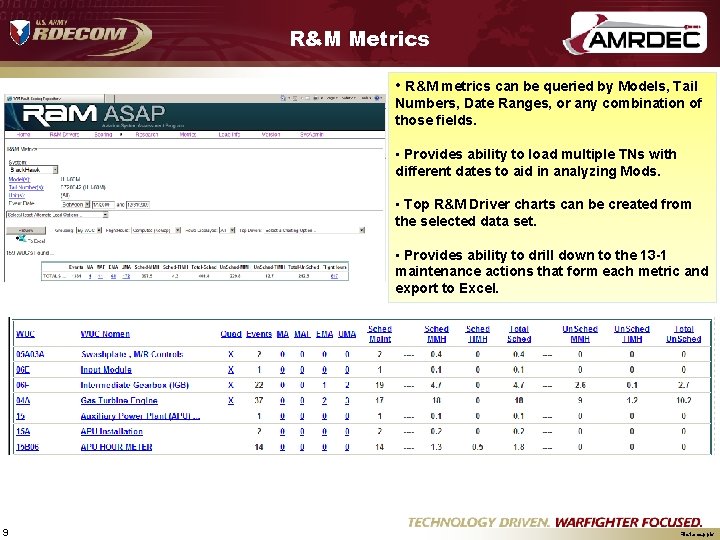Open the Grouping by WUC dropdown

click(89, 230)
